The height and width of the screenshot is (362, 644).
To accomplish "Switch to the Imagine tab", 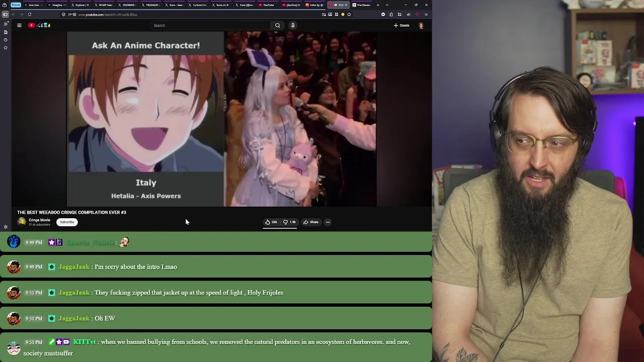I will tap(57, 5).
